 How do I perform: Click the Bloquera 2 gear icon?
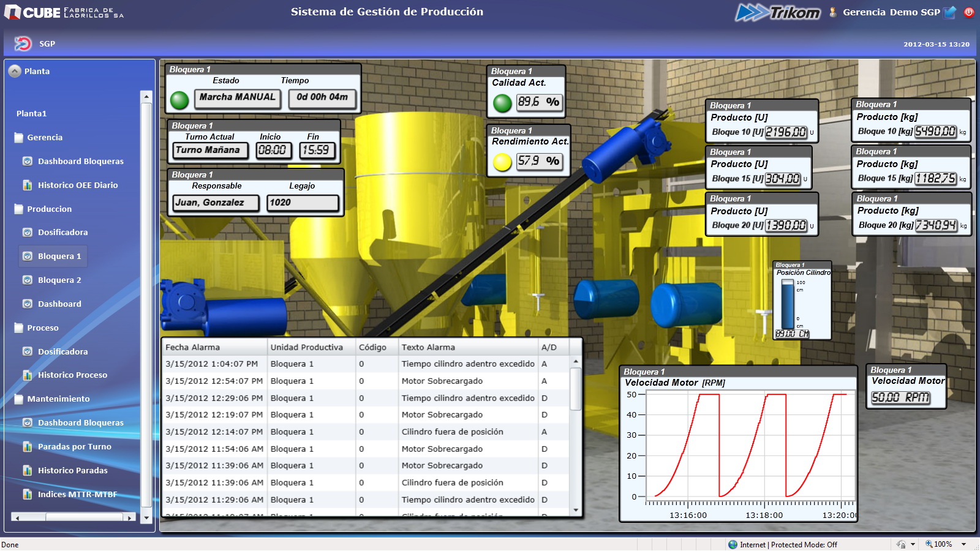[28, 280]
